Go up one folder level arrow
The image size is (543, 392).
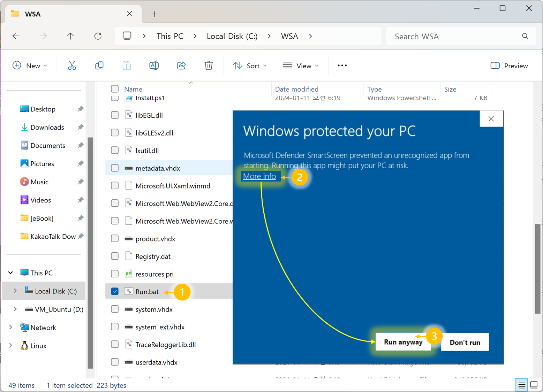click(x=70, y=36)
